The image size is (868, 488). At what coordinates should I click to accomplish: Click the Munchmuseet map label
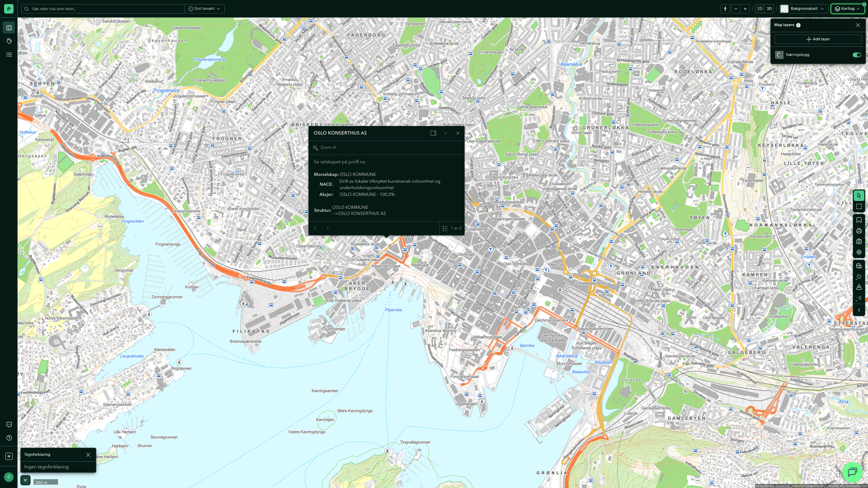pyautogui.click(x=569, y=364)
